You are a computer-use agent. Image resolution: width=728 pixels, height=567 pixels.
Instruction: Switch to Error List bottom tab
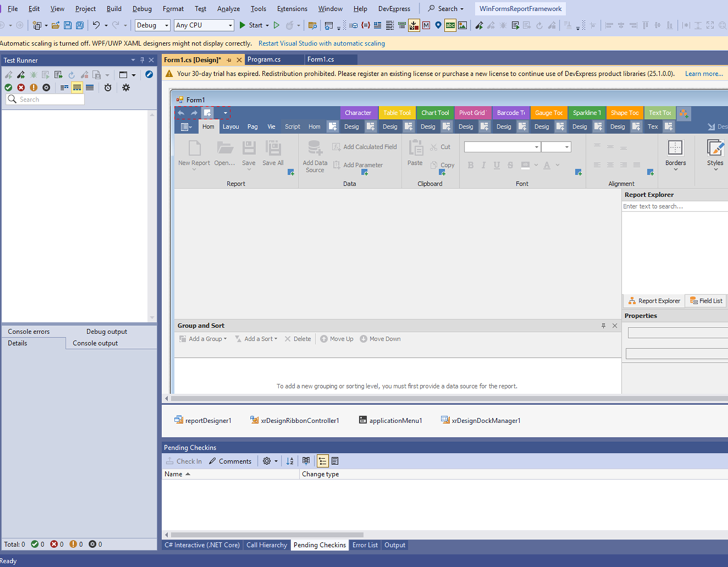(x=365, y=545)
